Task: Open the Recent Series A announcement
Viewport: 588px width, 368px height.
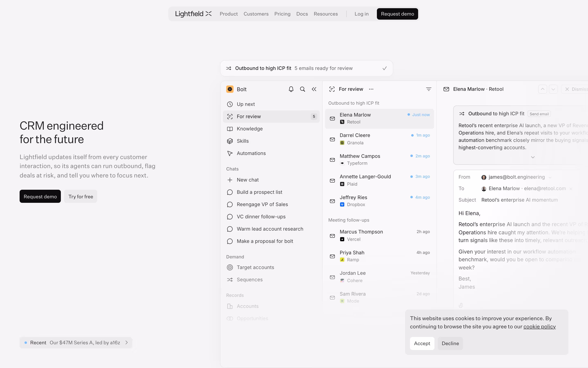Action: [76, 343]
